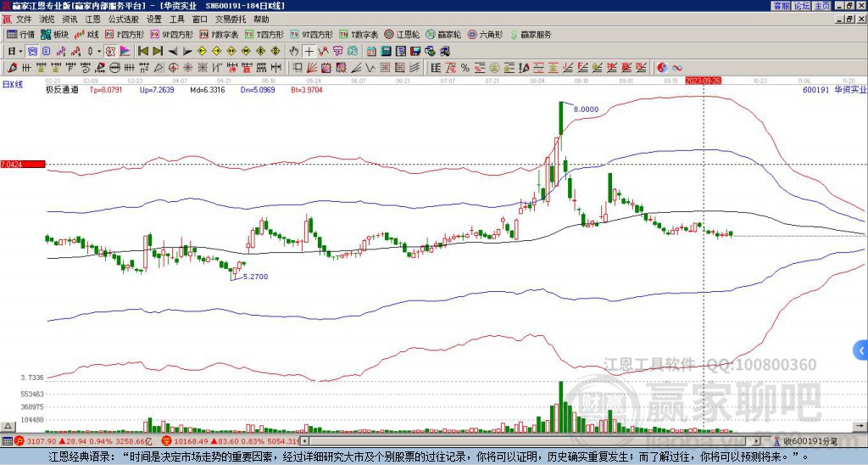Click the percent sign tool icon
The height and width of the screenshot is (465, 868).
[465, 68]
